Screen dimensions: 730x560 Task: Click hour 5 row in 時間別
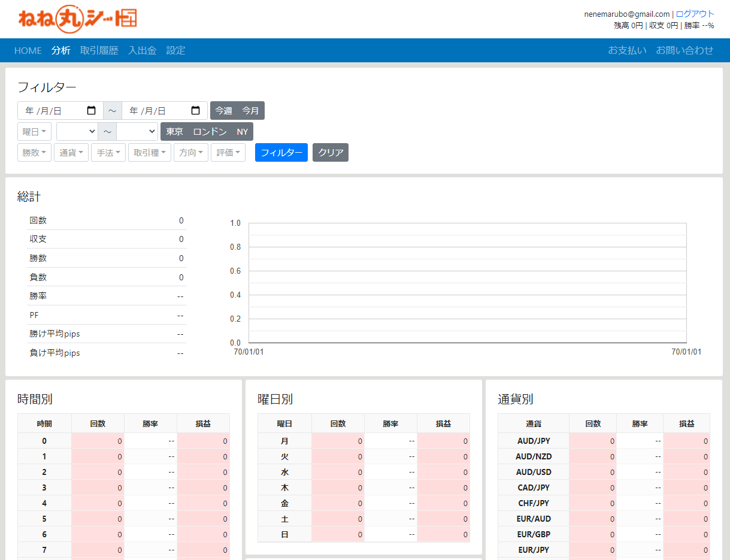(123, 519)
